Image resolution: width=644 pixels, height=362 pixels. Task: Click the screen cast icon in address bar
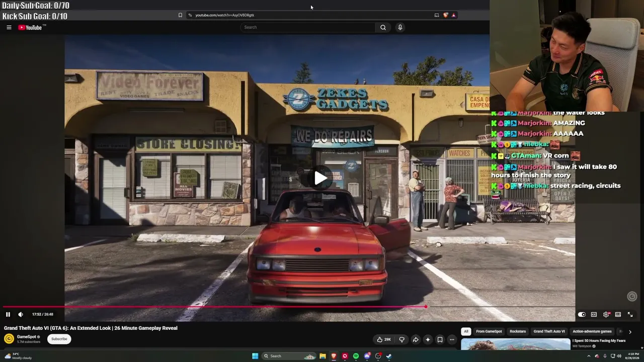437,15
